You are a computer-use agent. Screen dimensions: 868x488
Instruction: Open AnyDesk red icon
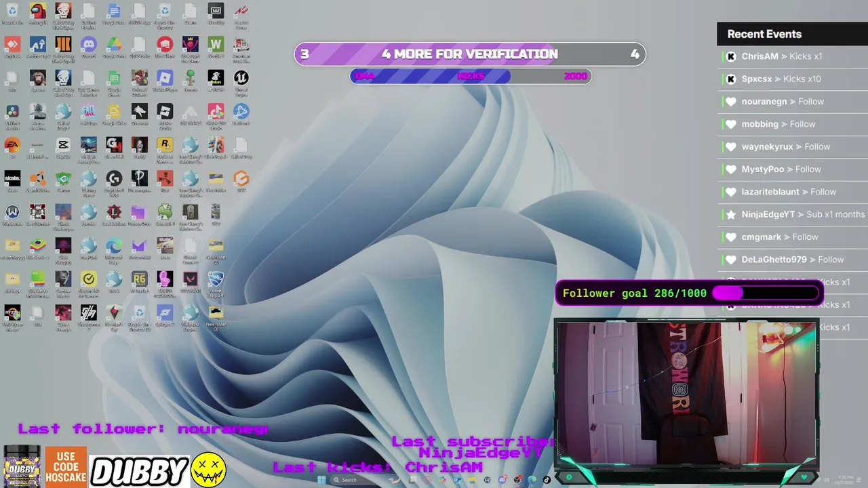pyautogui.click(x=12, y=49)
